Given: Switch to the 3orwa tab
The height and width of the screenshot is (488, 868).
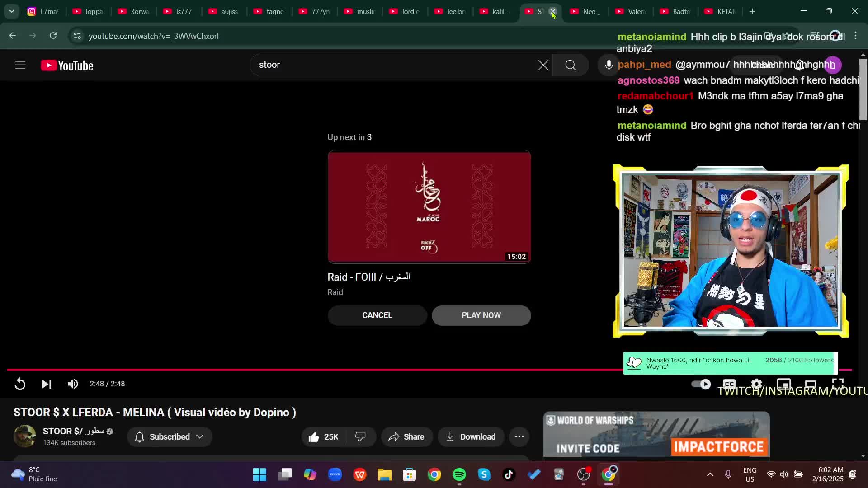Looking at the screenshot, I should 134,12.
